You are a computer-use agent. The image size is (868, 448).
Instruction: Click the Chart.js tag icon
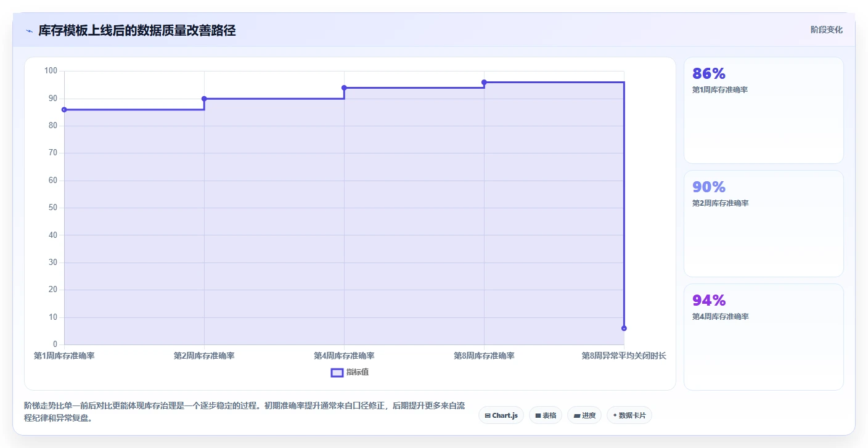point(488,416)
